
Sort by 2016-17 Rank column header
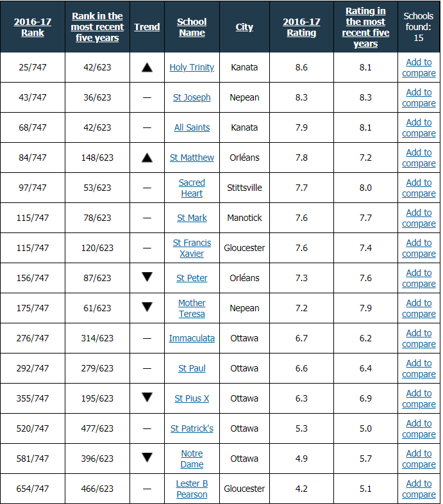[x=33, y=27]
